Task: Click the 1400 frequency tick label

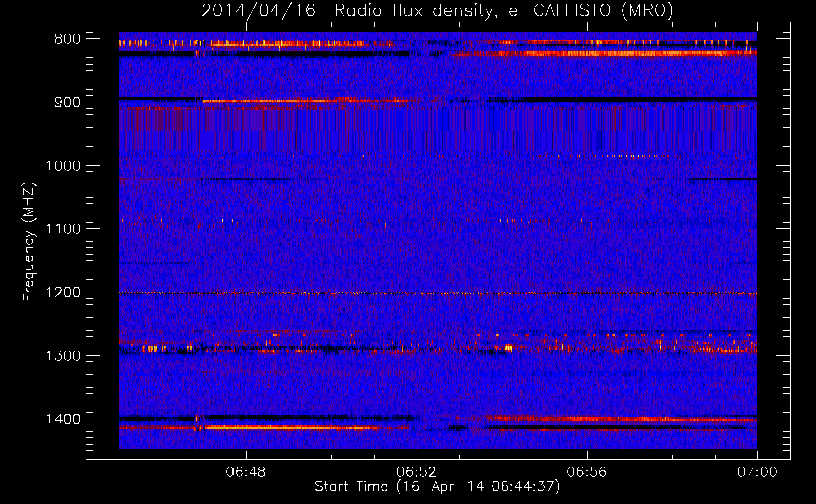Action: click(x=64, y=419)
